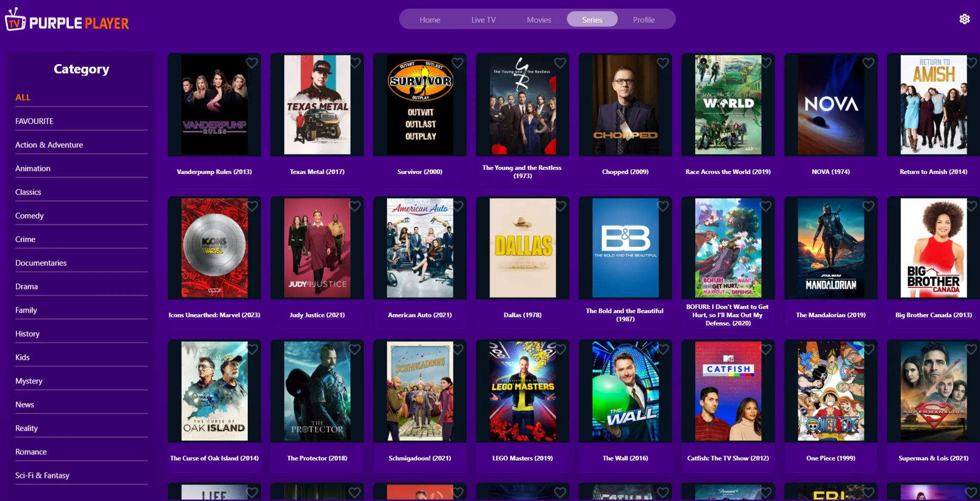Favourite Race Across the World with heart

point(766,63)
